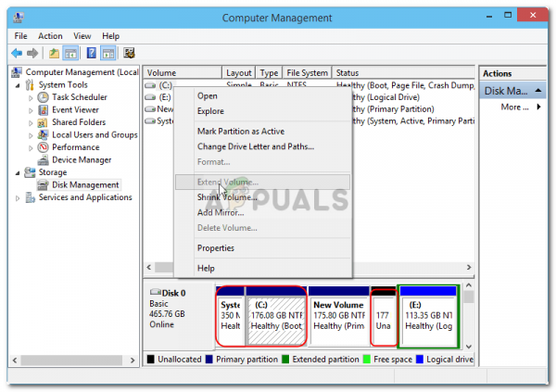Click volume list scroll right arrow
The image size is (556, 392).
[469, 267]
